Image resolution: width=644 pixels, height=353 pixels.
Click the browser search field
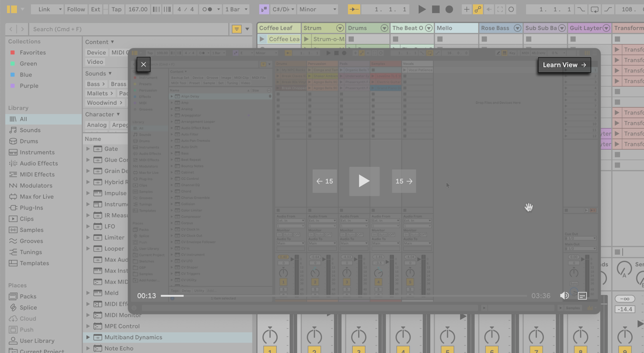pos(129,29)
